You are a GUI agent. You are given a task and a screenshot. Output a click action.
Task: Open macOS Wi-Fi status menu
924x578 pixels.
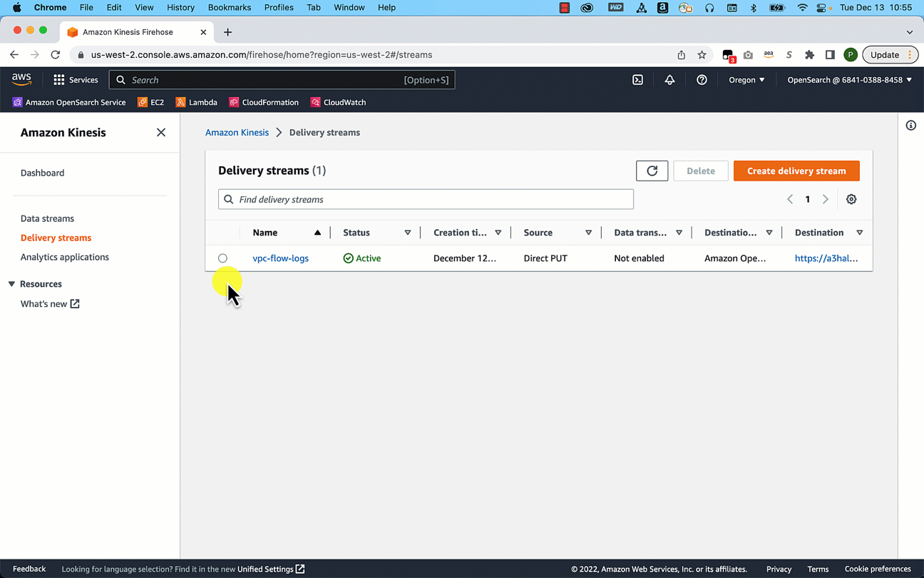pyautogui.click(x=802, y=7)
